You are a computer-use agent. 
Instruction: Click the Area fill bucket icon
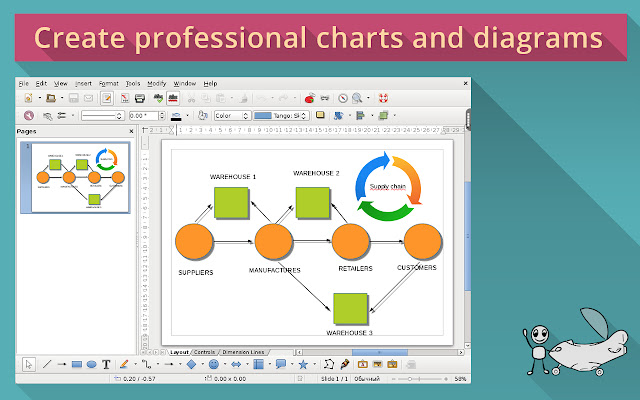(x=202, y=116)
